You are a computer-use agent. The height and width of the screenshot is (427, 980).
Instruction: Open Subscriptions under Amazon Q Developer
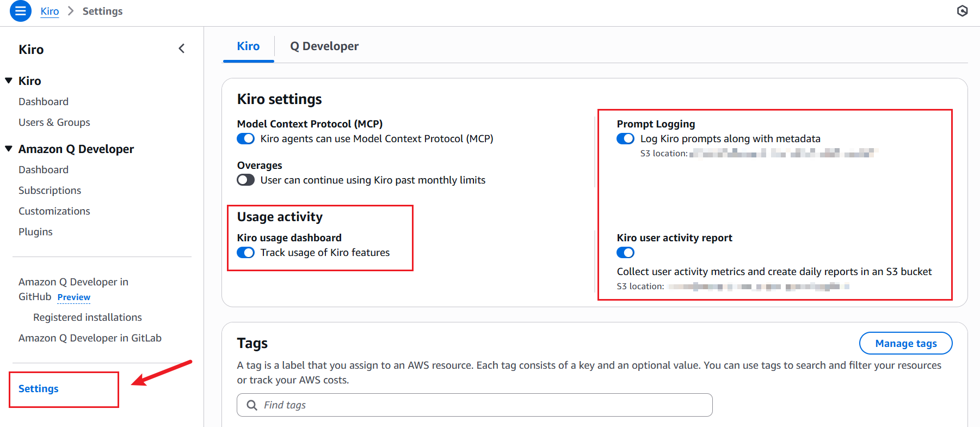click(x=50, y=191)
